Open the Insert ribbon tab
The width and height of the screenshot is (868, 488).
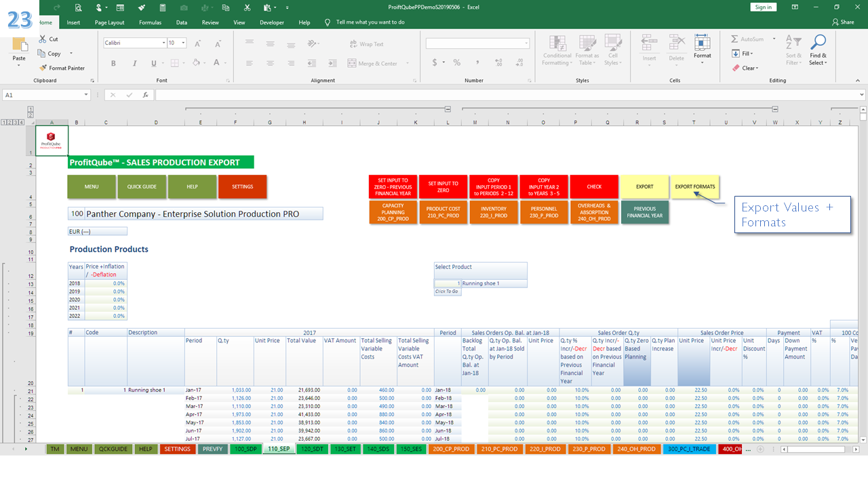coord(73,22)
